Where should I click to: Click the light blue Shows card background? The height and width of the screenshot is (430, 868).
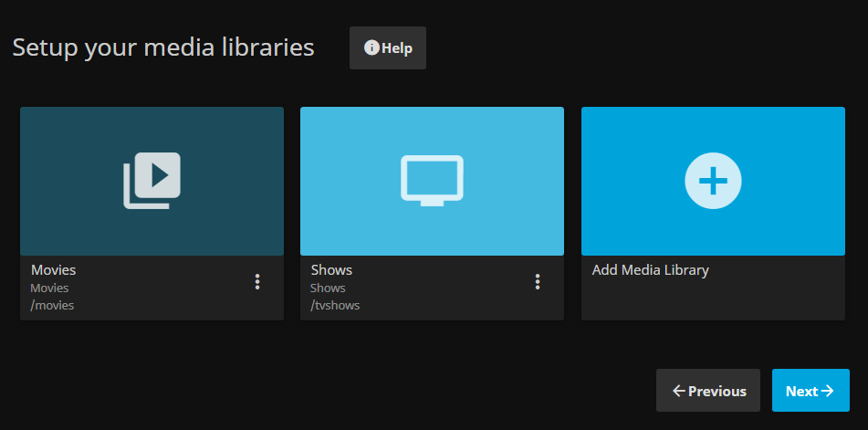coord(347,137)
